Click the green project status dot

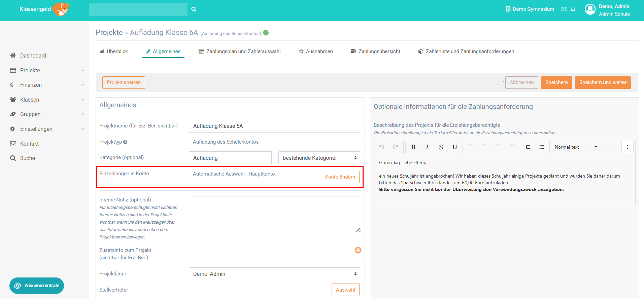click(x=266, y=33)
